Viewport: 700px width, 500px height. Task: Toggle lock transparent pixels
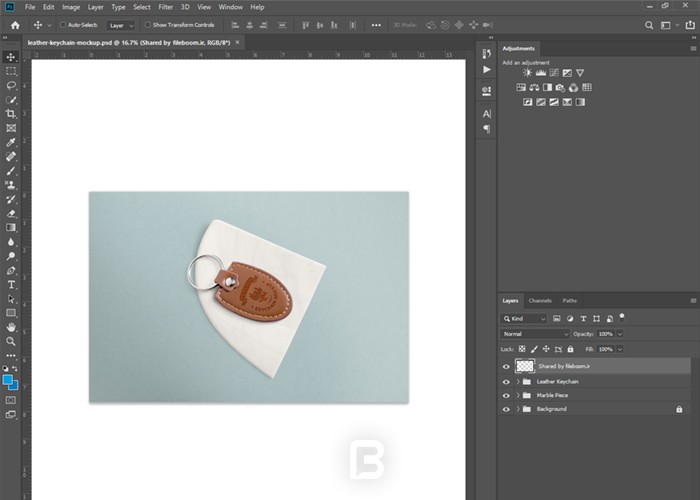coord(522,349)
